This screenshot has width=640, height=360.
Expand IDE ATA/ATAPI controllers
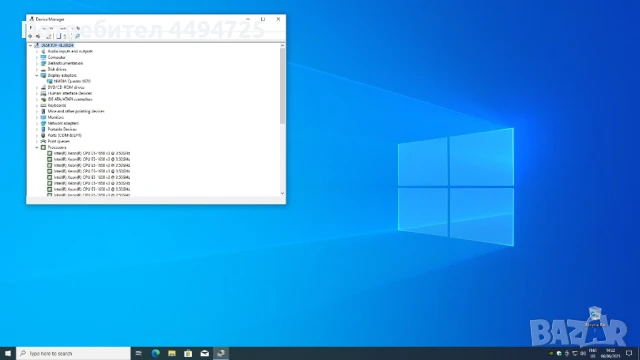click(37, 99)
